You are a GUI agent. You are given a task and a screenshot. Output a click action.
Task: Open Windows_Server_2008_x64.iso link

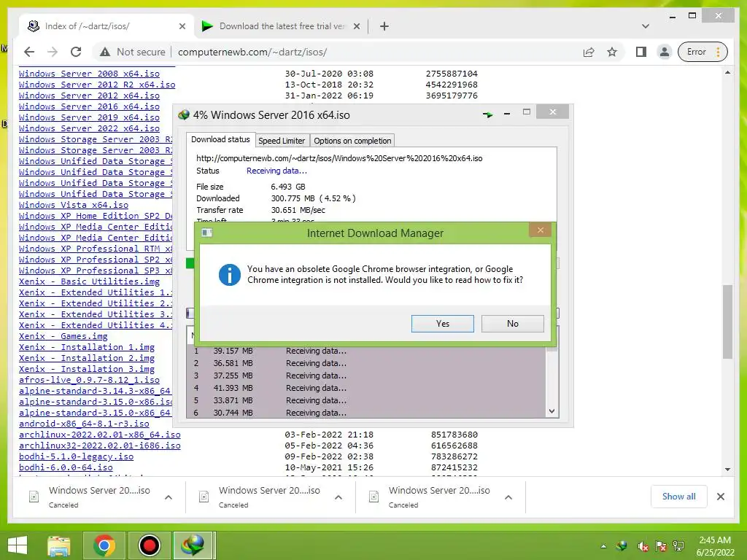[89, 74]
